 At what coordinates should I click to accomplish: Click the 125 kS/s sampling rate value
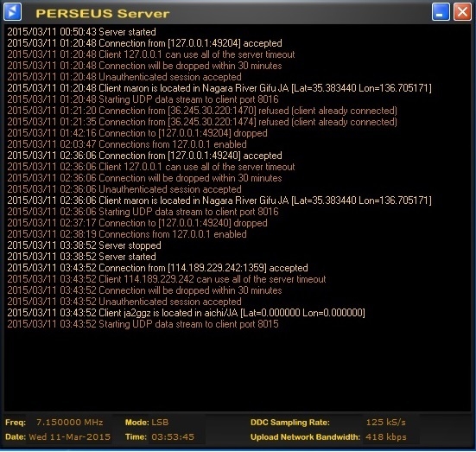point(385,423)
